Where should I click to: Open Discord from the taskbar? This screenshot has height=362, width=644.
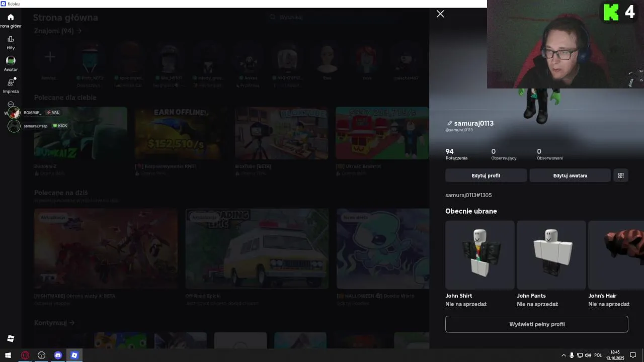(58, 355)
